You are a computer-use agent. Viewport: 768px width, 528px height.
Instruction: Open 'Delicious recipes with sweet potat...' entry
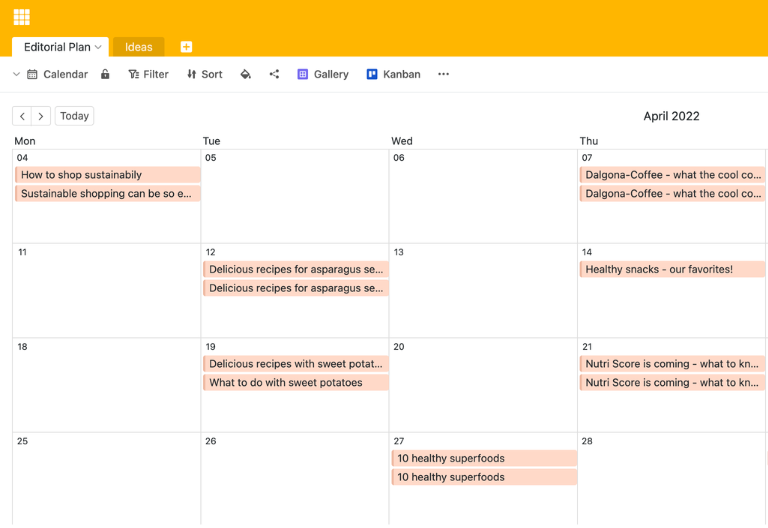pyautogui.click(x=296, y=364)
